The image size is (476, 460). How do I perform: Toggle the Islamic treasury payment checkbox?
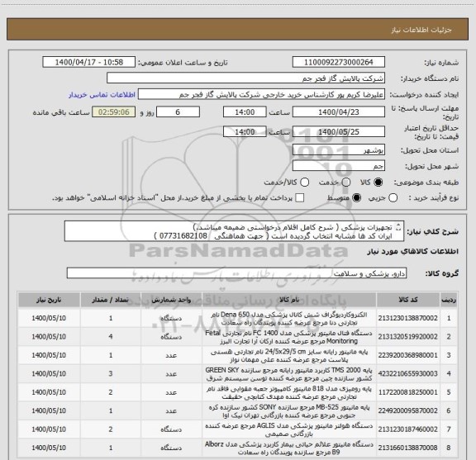click(x=300, y=198)
